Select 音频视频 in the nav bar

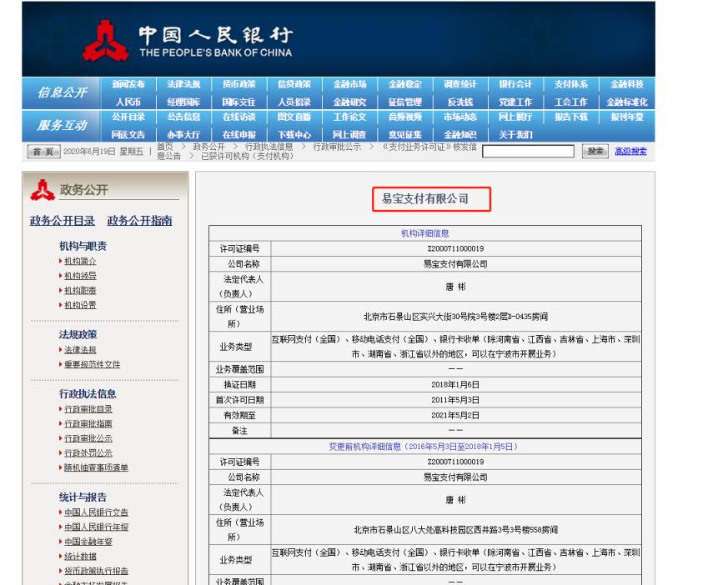(x=404, y=117)
